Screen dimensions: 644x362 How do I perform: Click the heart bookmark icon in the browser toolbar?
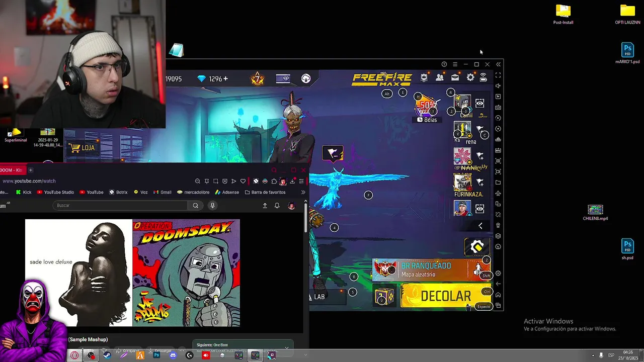[x=243, y=181]
